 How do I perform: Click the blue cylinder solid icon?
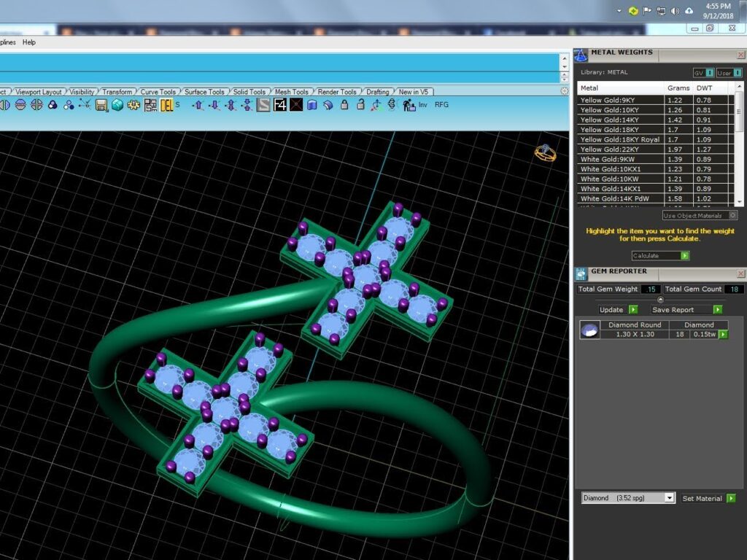point(312,105)
